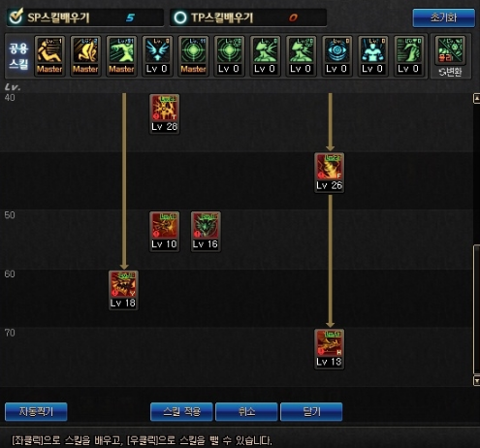Close the window with 닫기 button
Viewport: 480px width, 448px height.
click(x=311, y=411)
